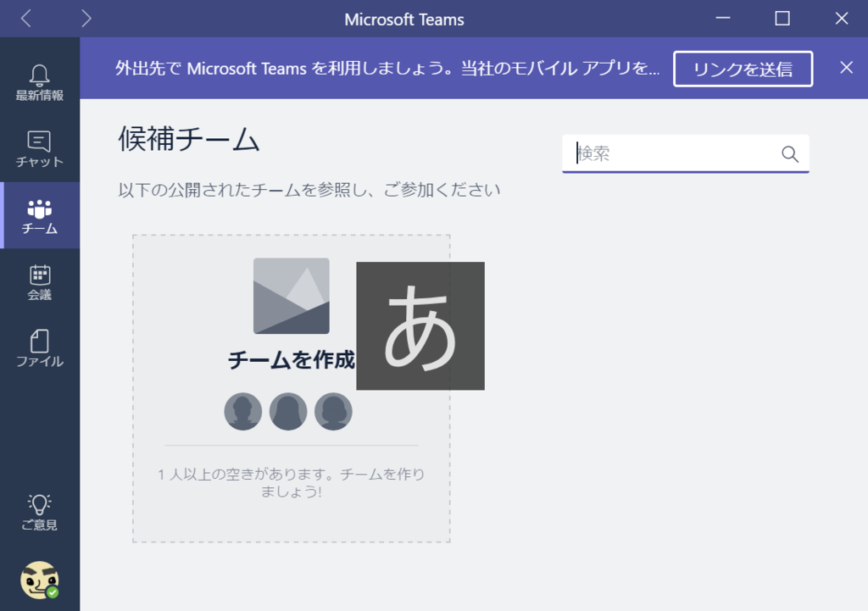Close the Microsoft Teams window
Image resolution: width=868 pixels, height=611 pixels.
pos(842,19)
